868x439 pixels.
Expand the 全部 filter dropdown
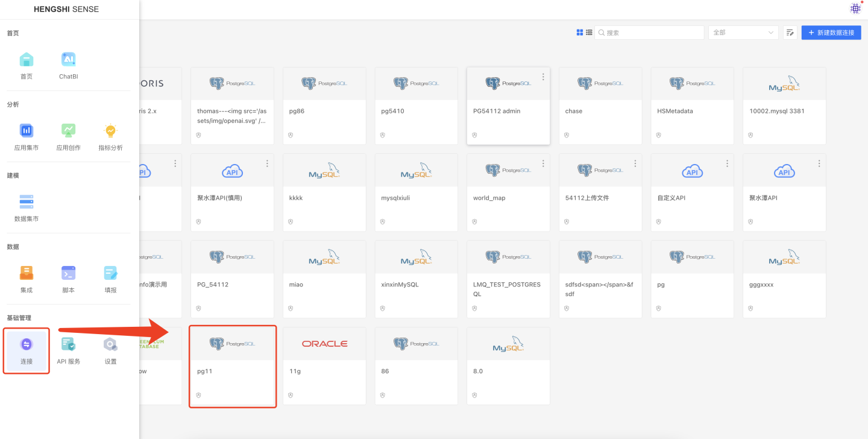pos(743,33)
